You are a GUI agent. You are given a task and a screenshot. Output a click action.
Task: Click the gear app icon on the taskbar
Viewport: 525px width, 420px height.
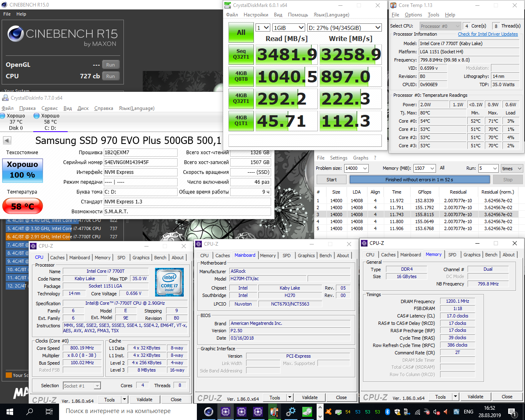(x=291, y=411)
